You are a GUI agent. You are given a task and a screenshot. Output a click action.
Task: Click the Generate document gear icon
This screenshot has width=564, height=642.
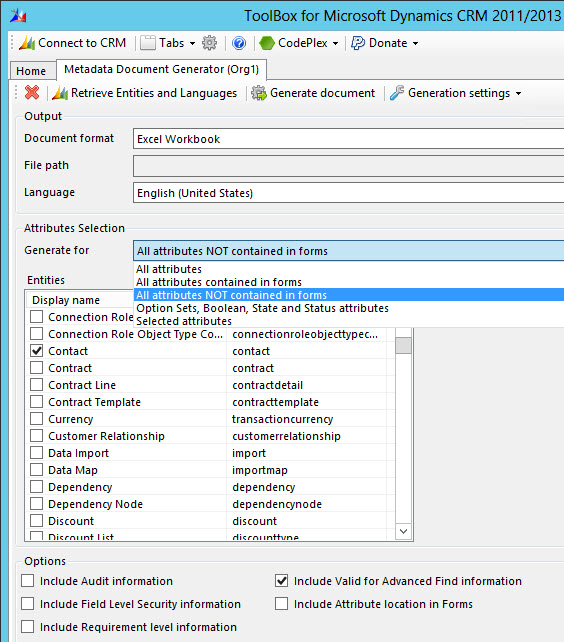pos(258,93)
